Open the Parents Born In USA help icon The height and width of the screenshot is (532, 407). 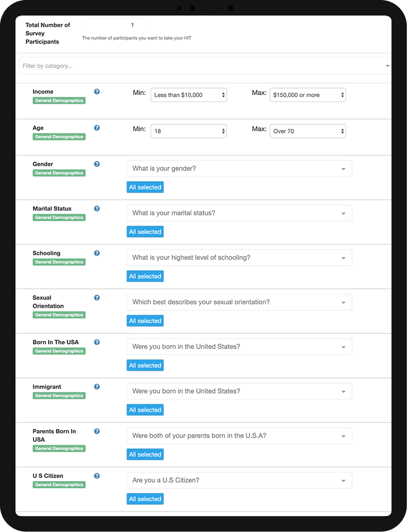(96, 431)
